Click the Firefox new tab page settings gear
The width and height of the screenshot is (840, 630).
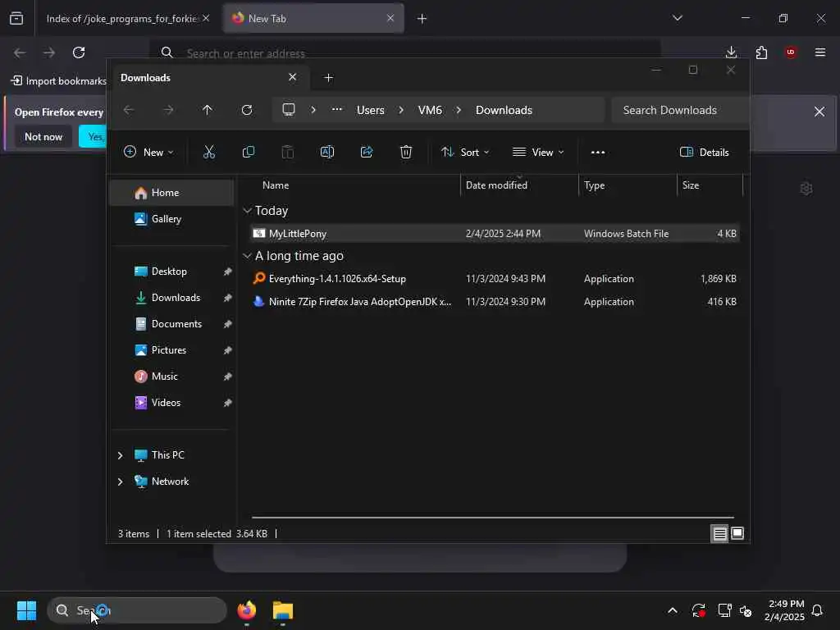(806, 189)
